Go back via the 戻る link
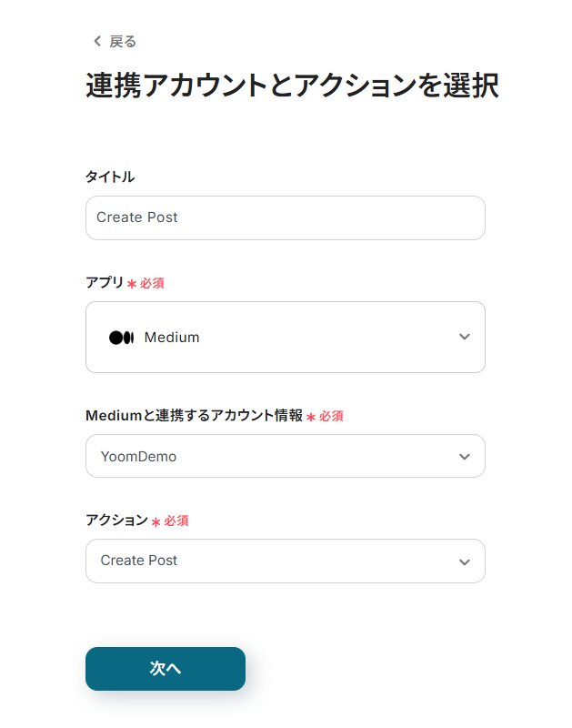Screen dimensions: 572x728 pyautogui.click(x=123, y=41)
